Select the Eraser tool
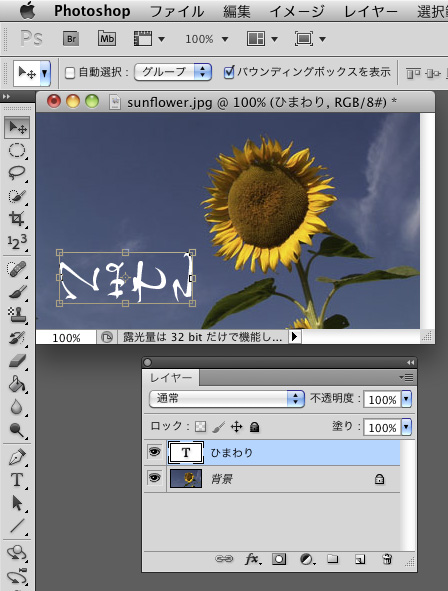This screenshot has width=448, height=591. [x=17, y=361]
